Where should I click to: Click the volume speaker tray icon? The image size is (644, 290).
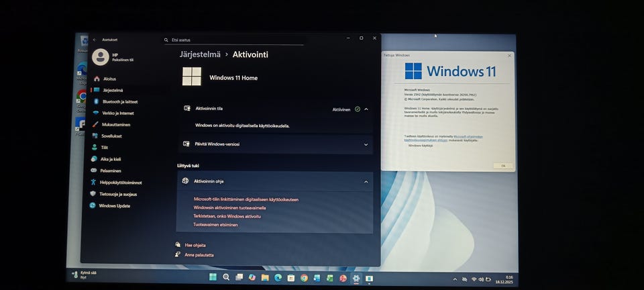coord(481,279)
